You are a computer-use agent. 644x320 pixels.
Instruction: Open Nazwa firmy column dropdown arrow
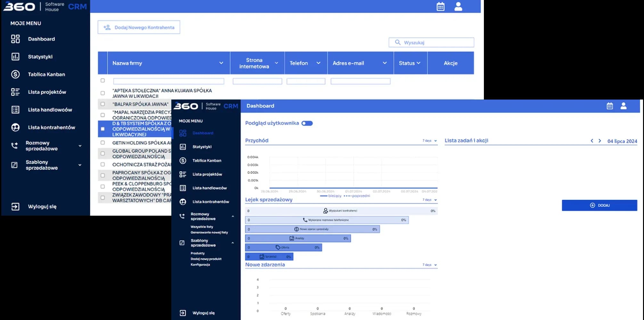221,63
